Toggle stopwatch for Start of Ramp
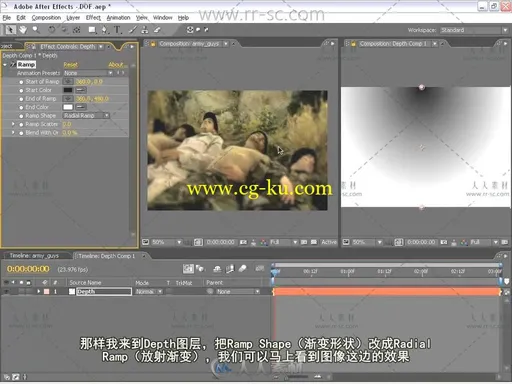The height and width of the screenshot is (384, 512). pyautogui.click(x=21, y=82)
